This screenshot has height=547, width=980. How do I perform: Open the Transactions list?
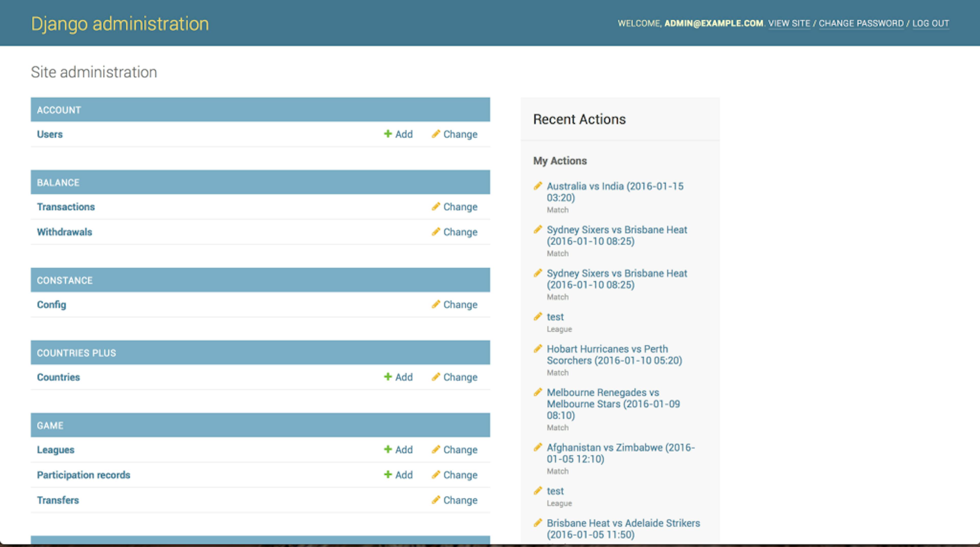(x=66, y=207)
